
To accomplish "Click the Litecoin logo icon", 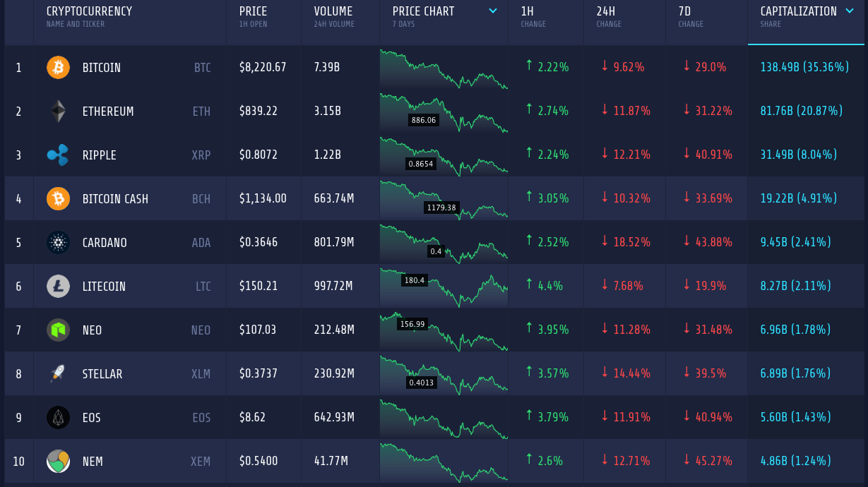I will 58,287.
